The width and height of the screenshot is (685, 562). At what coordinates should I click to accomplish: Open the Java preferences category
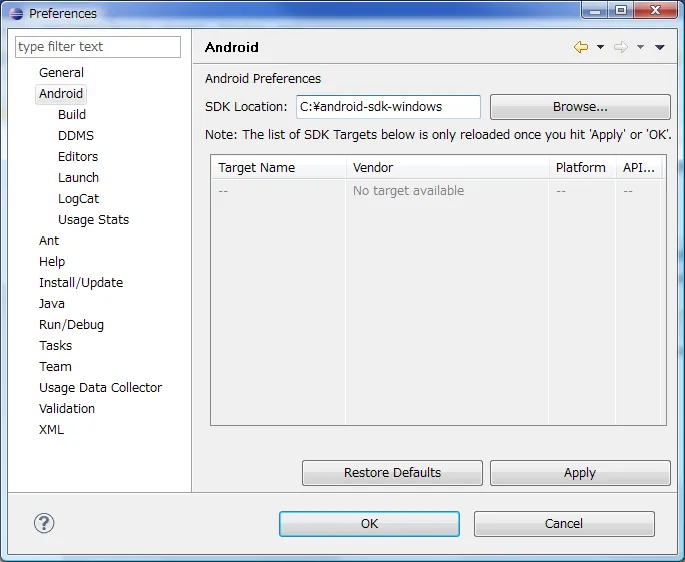tap(52, 303)
